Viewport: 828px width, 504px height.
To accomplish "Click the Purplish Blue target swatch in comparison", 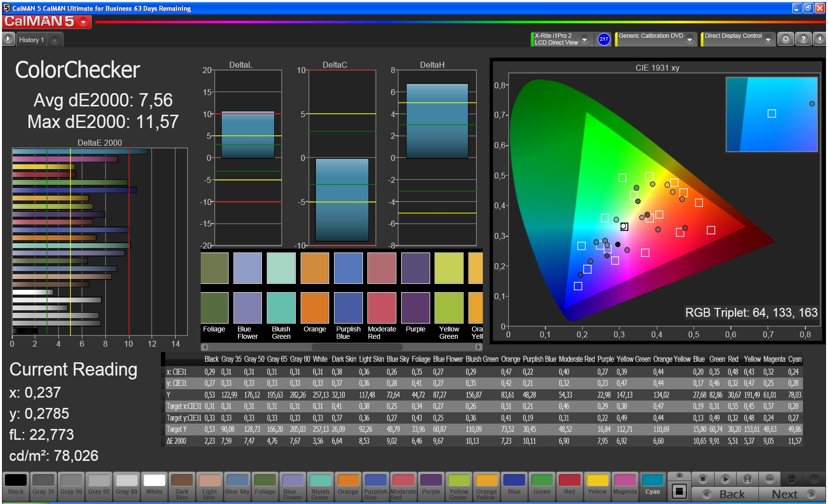I will click(x=348, y=308).
